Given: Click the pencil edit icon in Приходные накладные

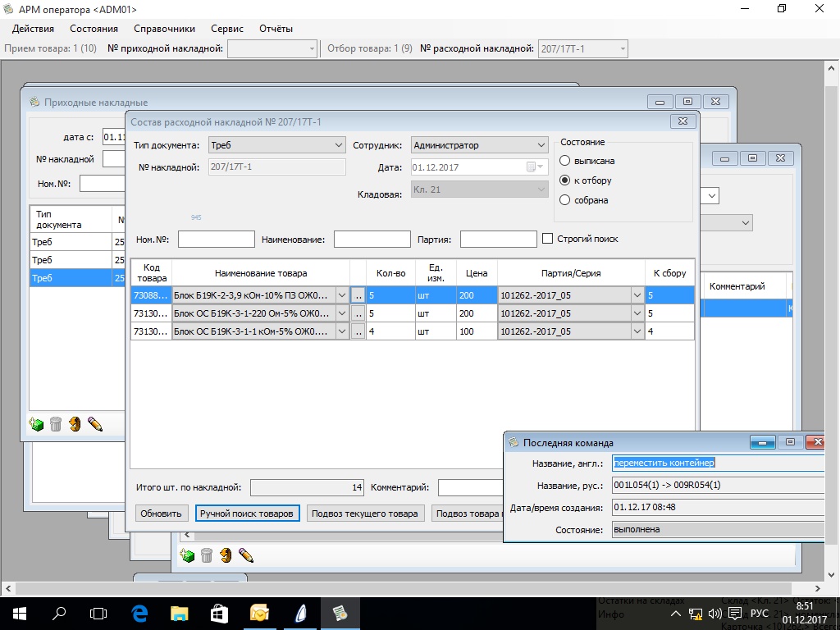Looking at the screenshot, I should pyautogui.click(x=95, y=424).
